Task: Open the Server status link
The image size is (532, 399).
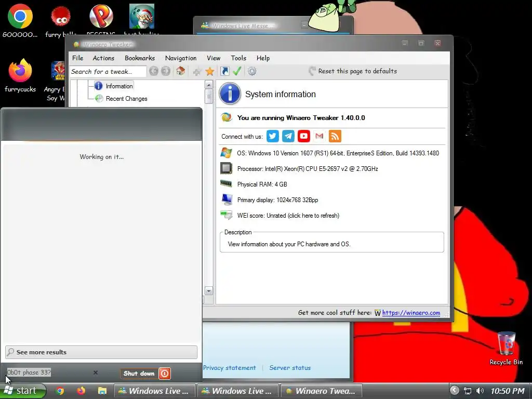Action: [x=290, y=368]
